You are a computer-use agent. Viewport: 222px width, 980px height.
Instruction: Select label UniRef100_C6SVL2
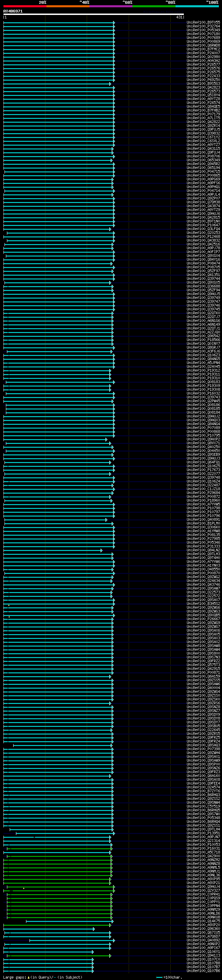(203, 141)
